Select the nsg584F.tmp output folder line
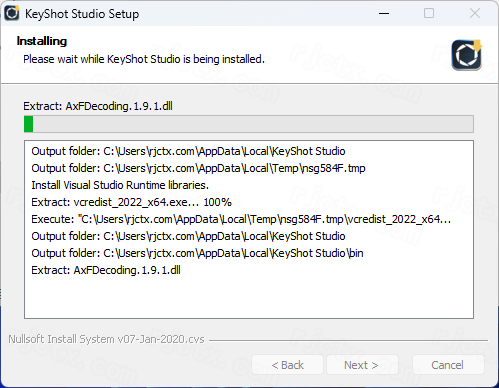This screenshot has height=388, width=499. click(198, 168)
